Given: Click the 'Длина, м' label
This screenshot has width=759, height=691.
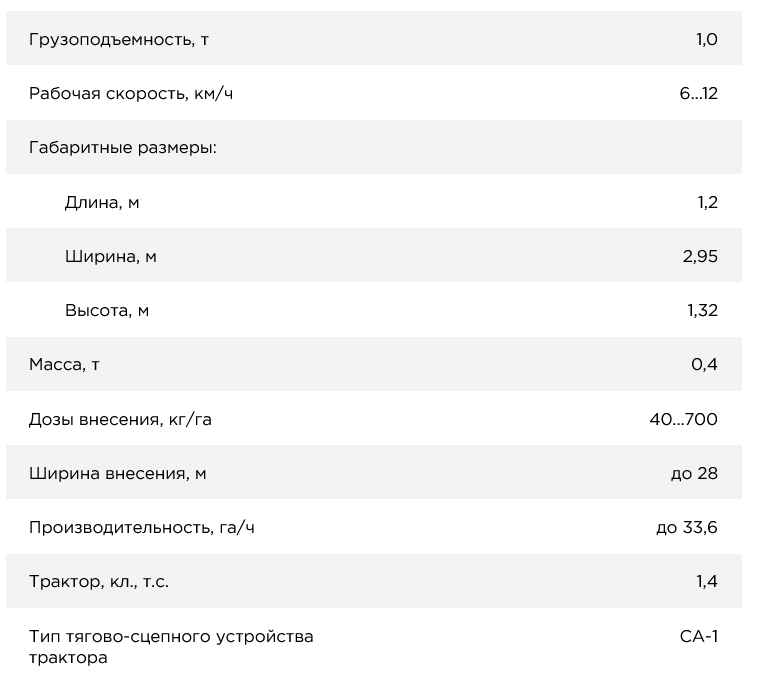Looking at the screenshot, I should point(102,202).
